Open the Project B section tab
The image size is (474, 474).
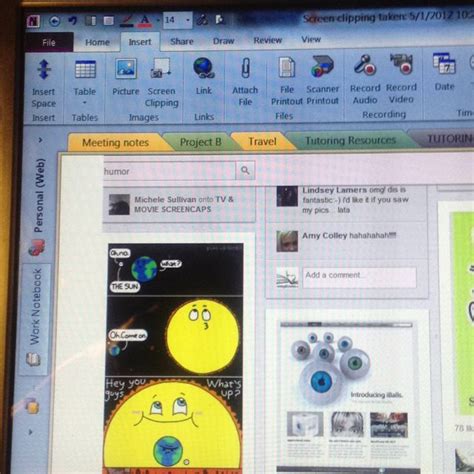point(200,142)
